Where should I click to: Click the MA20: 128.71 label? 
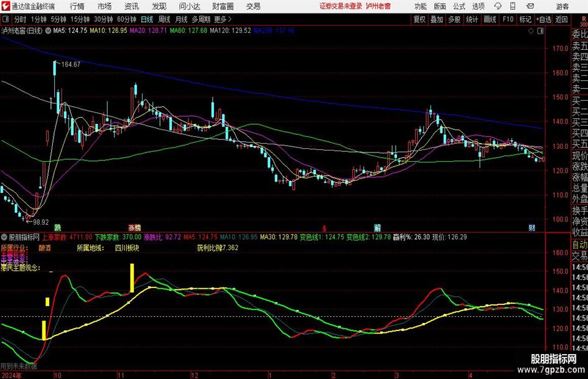148,30
